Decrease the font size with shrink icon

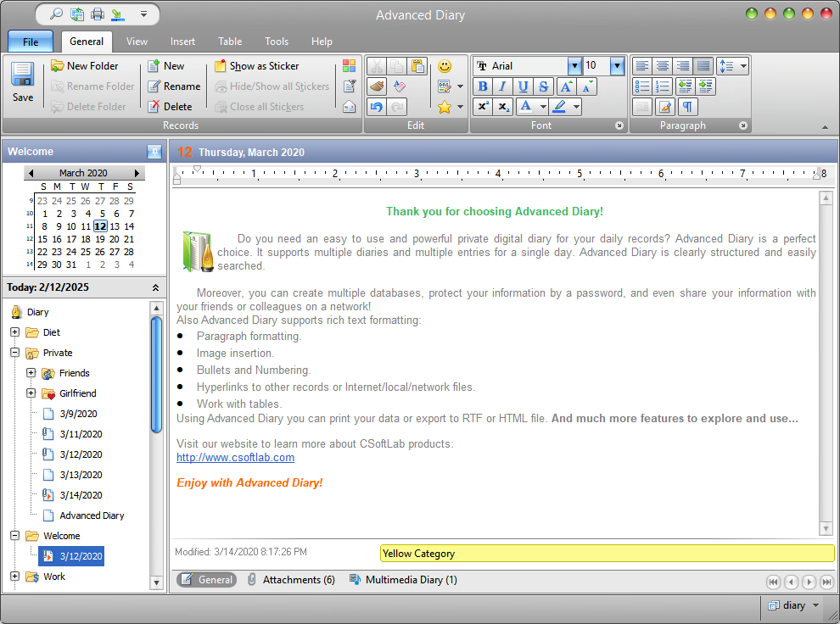[x=587, y=86]
